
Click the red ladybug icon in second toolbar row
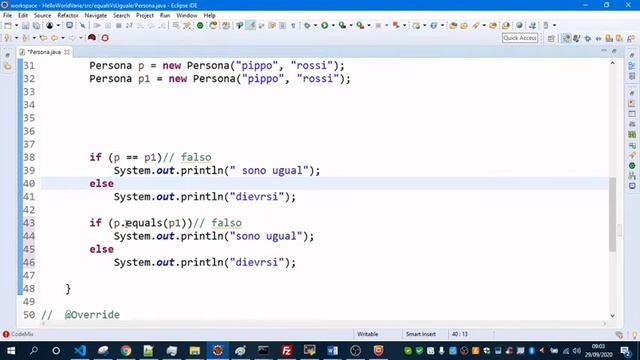point(92,38)
